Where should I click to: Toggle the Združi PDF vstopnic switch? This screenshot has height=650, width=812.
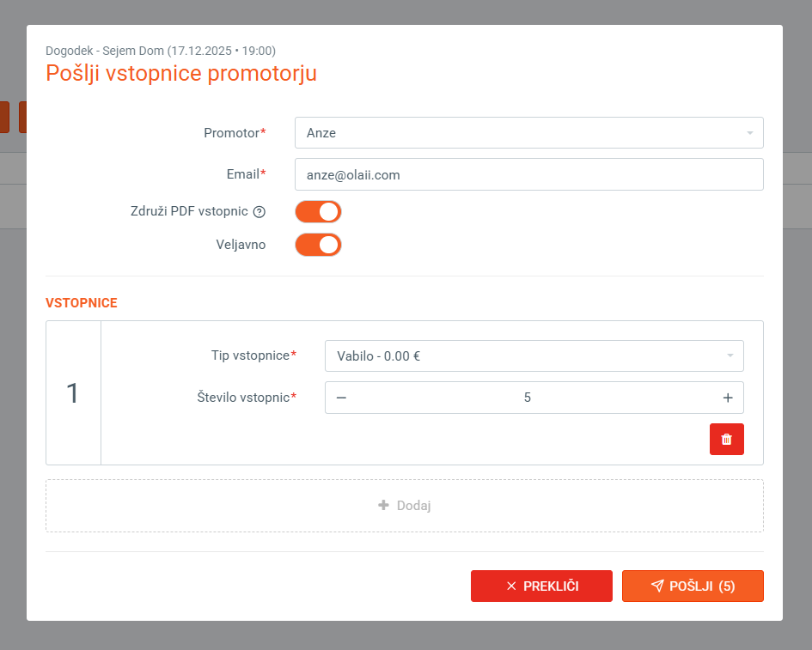[318, 211]
